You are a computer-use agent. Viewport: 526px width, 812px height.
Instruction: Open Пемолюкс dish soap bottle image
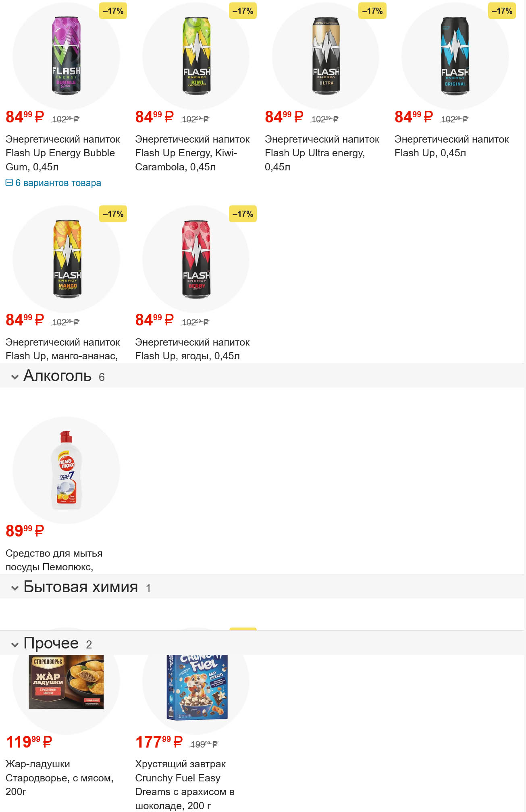[66, 470]
